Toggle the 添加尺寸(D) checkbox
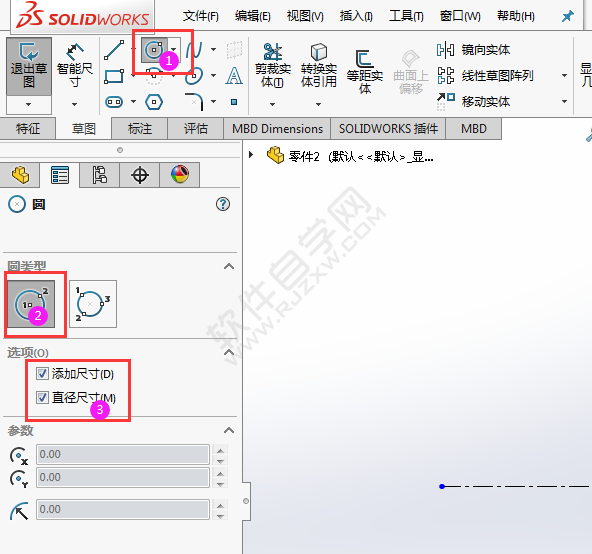592x554 pixels. tap(42, 373)
